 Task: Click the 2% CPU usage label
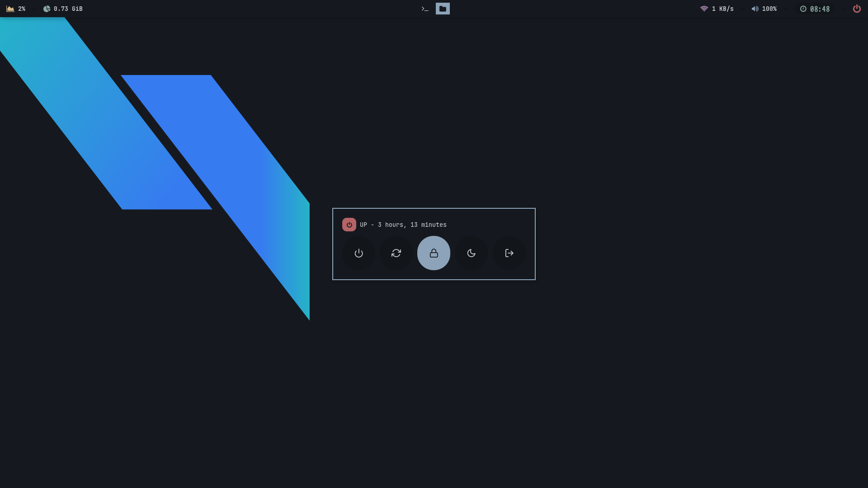pos(22,9)
